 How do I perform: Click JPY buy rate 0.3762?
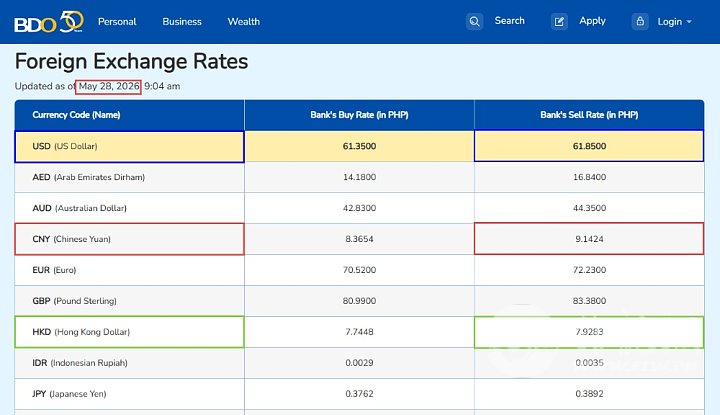pyautogui.click(x=359, y=394)
